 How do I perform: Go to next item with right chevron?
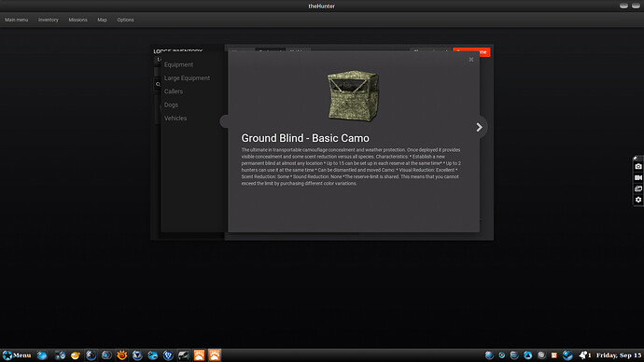pos(479,127)
